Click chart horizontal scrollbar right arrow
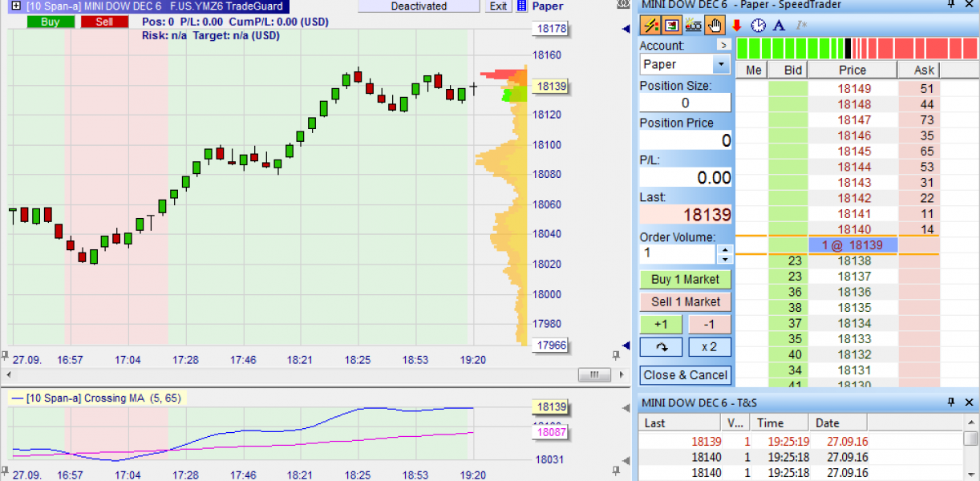Viewport: 980px width, 481px height. pos(620,375)
